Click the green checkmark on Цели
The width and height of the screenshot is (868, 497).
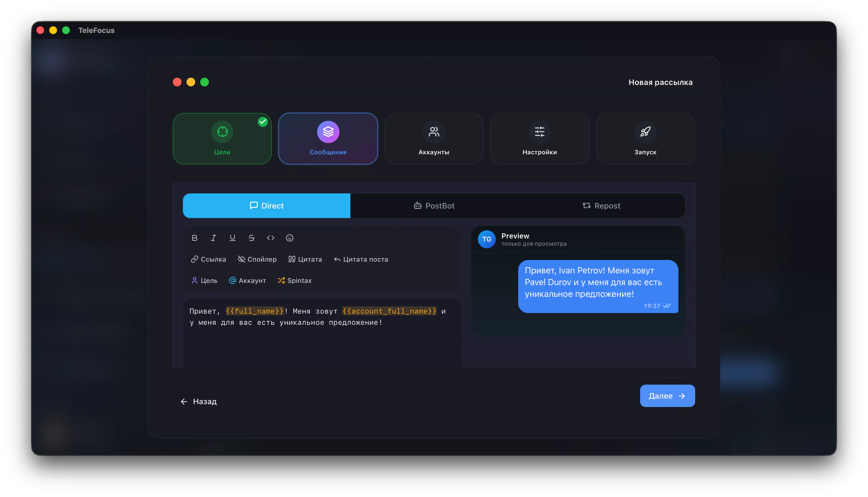263,122
